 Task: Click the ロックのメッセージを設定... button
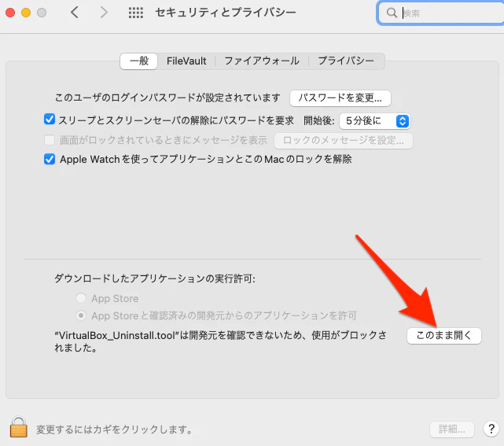[344, 141]
